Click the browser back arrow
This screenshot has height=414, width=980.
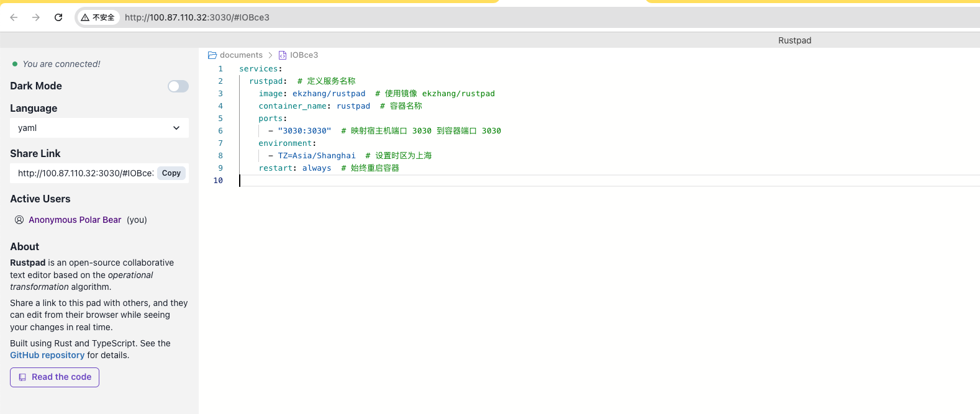click(x=14, y=17)
